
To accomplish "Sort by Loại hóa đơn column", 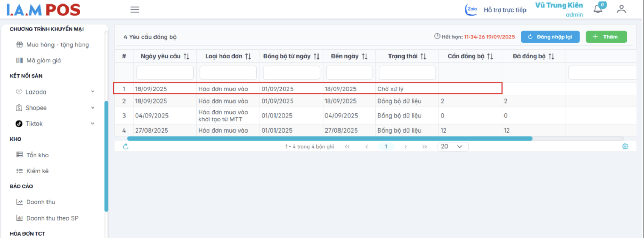I will pyautogui.click(x=248, y=57).
